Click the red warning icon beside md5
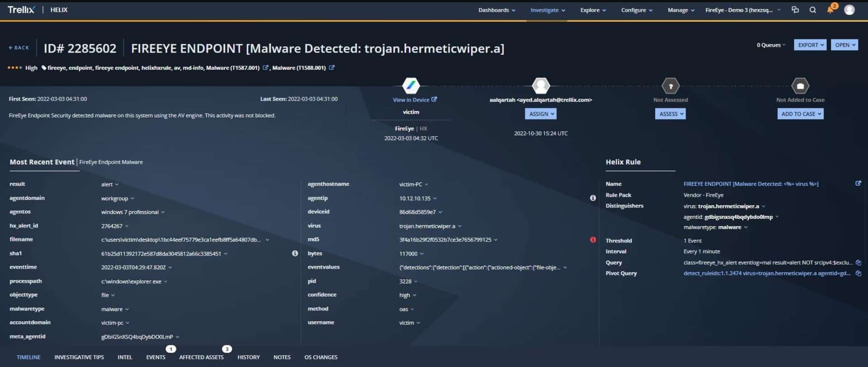The image size is (868, 367). 593,240
